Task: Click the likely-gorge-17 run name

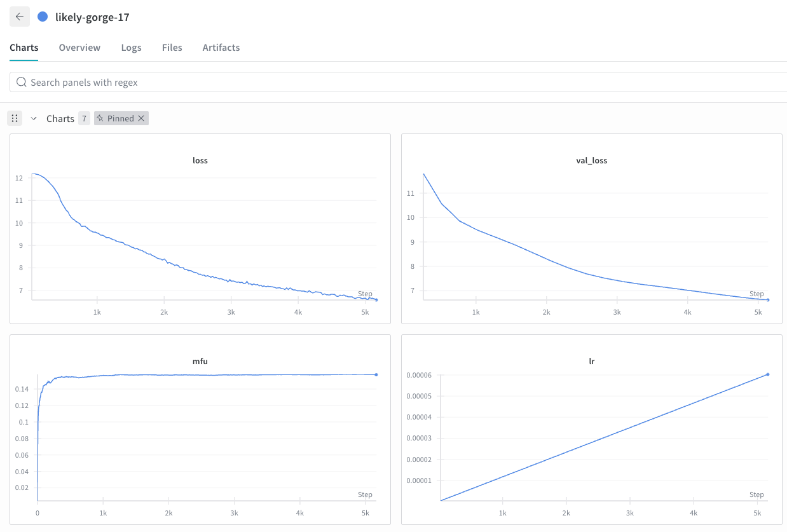Action: (92, 17)
